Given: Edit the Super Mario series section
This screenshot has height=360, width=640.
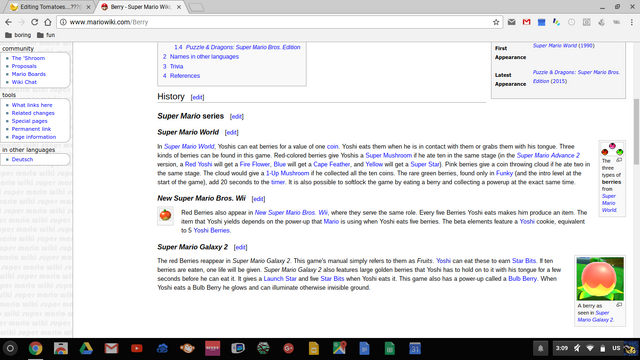Looking at the screenshot, I should coord(237,116).
